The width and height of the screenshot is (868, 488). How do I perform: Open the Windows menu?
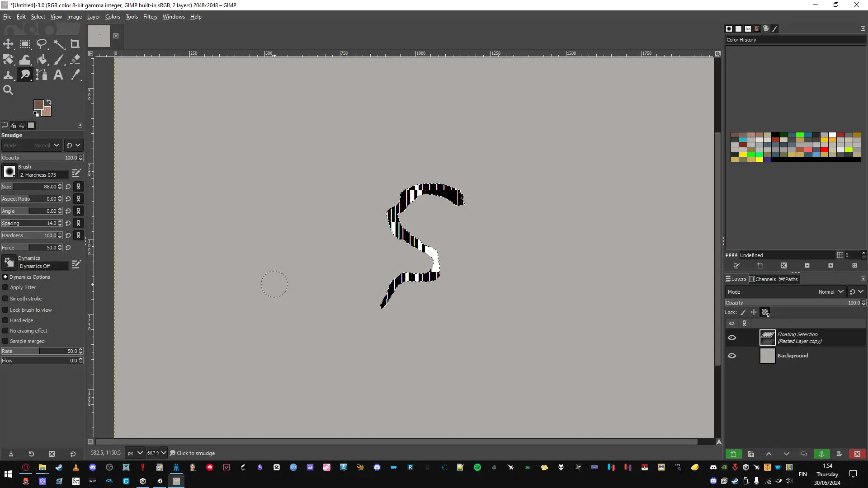point(174,17)
